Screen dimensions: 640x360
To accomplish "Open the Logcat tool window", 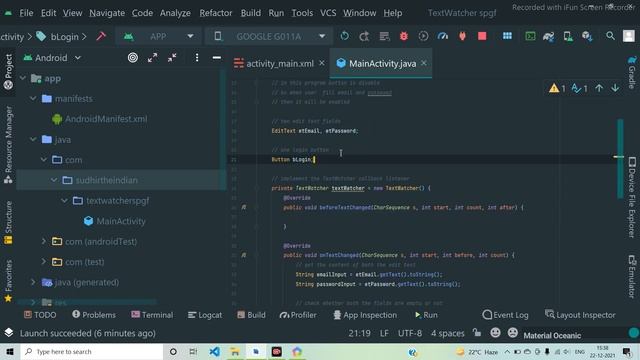I will pos(205,315).
